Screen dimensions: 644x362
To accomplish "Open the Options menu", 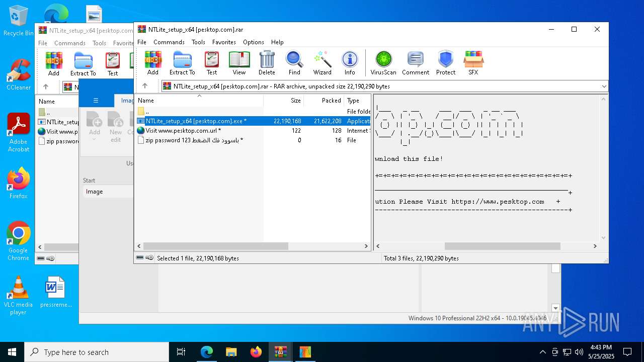I will tap(254, 42).
